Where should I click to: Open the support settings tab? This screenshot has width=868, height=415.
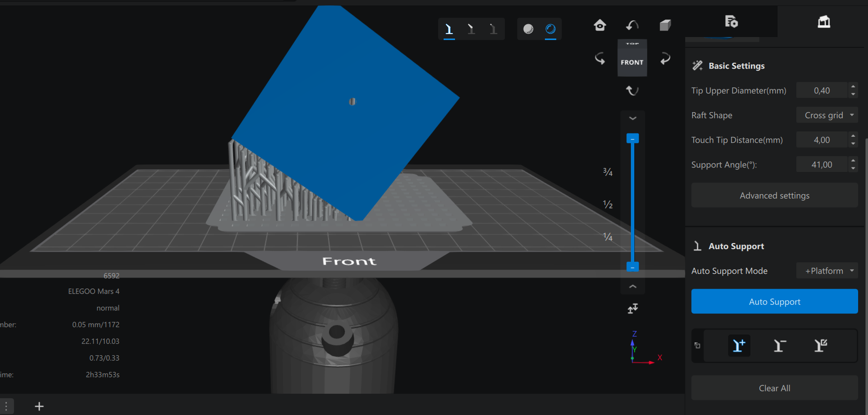click(731, 22)
